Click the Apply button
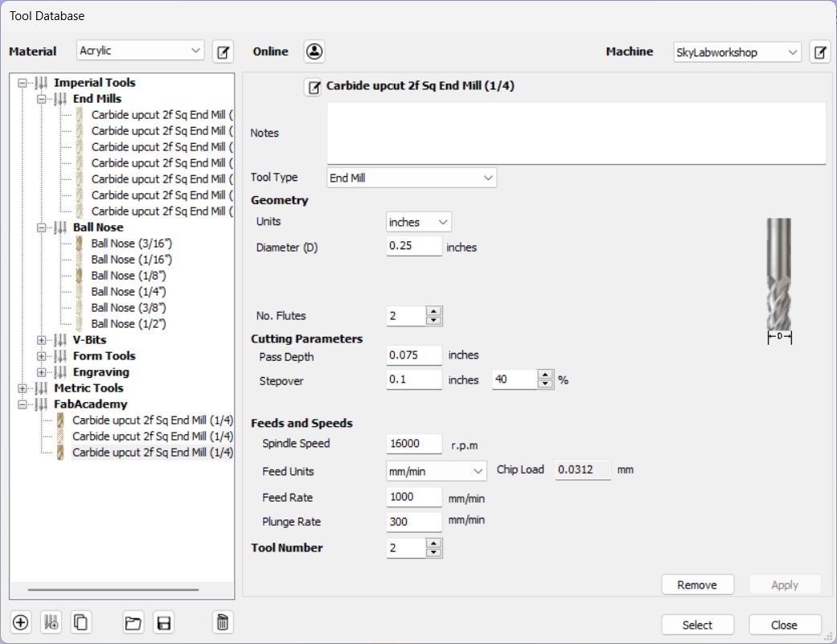The image size is (837, 644). coord(785,585)
